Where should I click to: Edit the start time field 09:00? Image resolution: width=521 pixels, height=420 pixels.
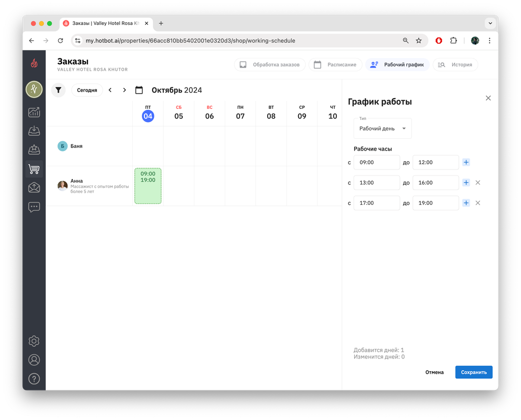tap(377, 162)
